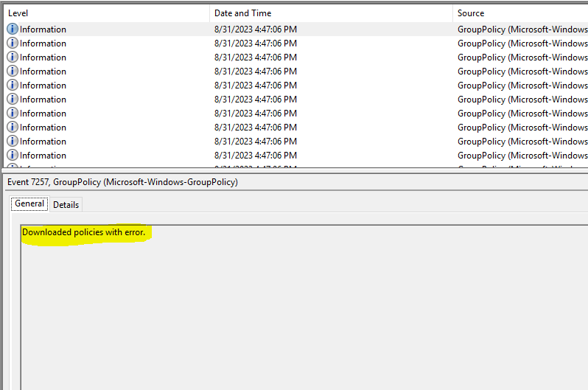Select the seventh row's date and time cell

tap(255, 114)
